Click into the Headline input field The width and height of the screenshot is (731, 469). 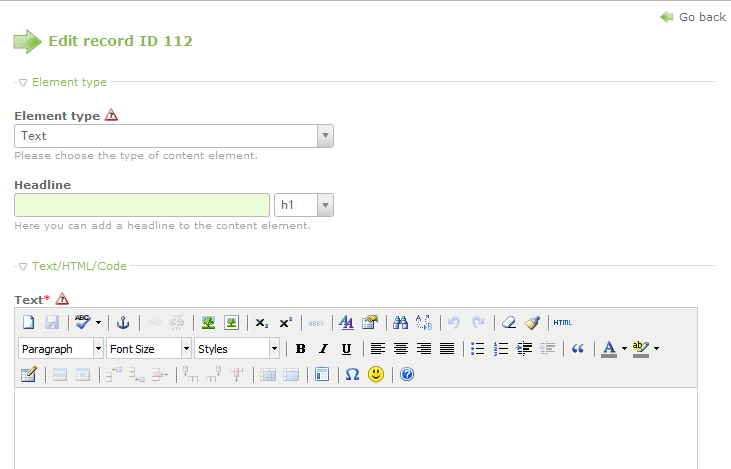click(142, 205)
